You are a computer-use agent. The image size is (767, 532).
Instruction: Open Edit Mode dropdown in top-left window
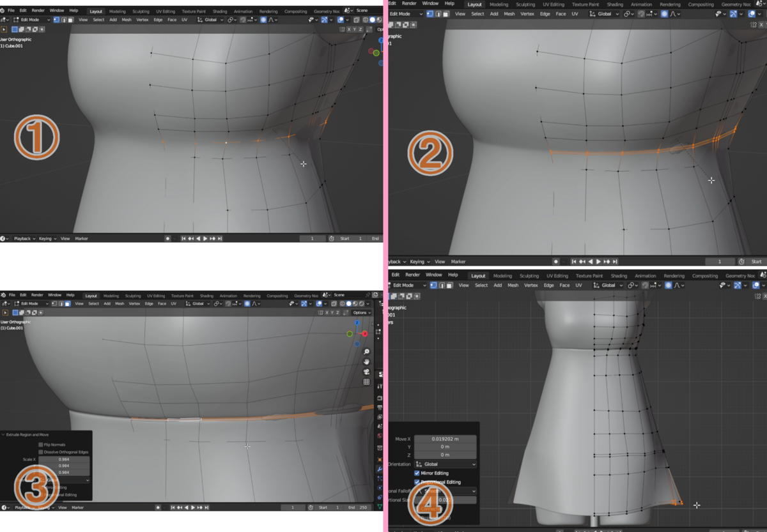tap(31, 20)
